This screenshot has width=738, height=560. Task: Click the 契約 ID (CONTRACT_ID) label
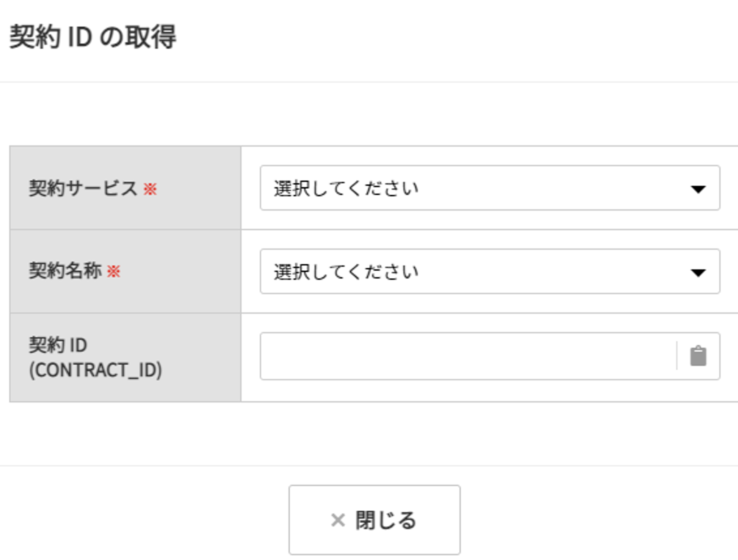(x=95, y=357)
